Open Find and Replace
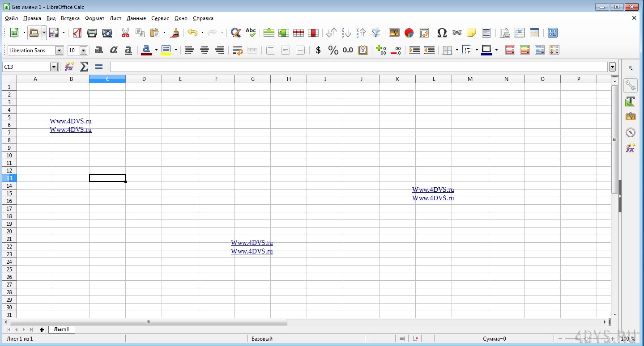This screenshot has width=644, height=346. pyautogui.click(x=236, y=33)
